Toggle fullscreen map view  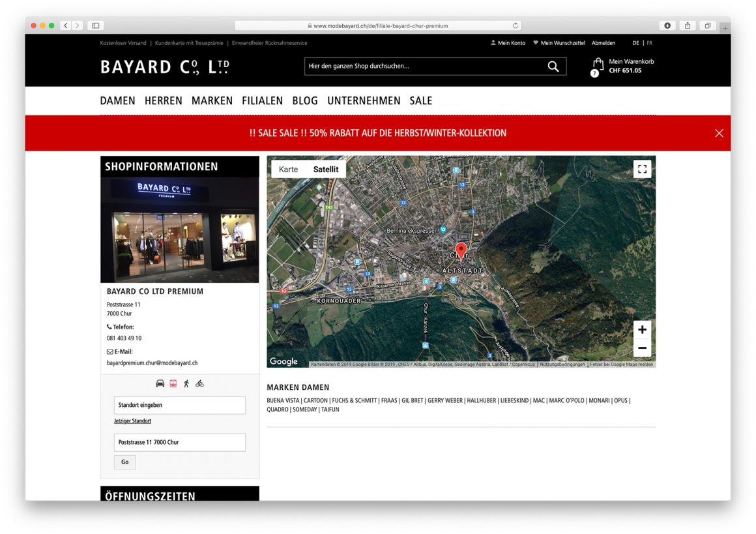[x=642, y=170]
